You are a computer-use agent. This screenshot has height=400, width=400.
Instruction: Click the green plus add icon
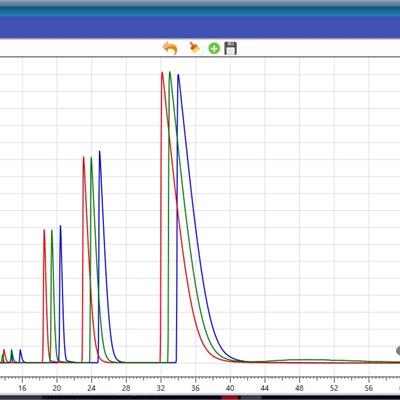[214, 49]
